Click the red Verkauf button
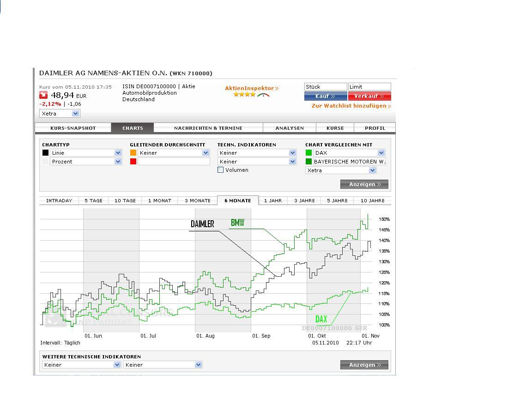This screenshot has height=399, width=532. [x=369, y=96]
